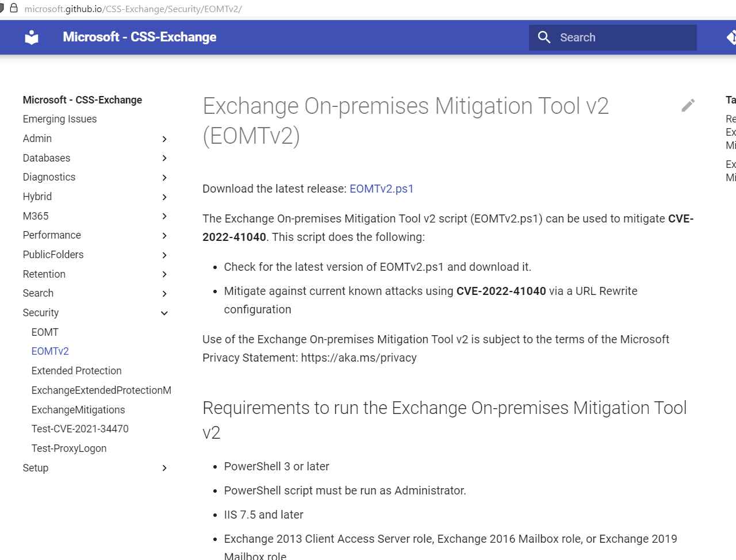This screenshot has height=560, width=736.
Task: Open the Emerging Issues page
Action: (60, 119)
